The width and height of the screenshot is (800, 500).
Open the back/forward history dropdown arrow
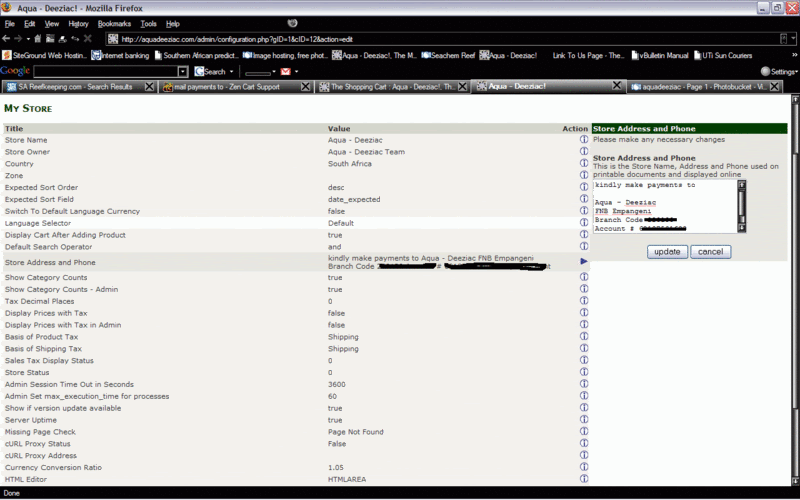(28, 39)
